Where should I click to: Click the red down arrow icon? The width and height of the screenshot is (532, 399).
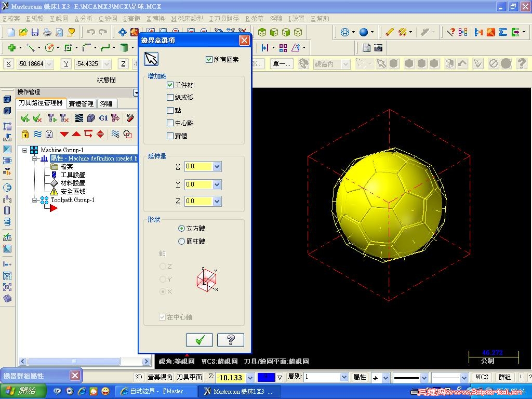coord(64,135)
